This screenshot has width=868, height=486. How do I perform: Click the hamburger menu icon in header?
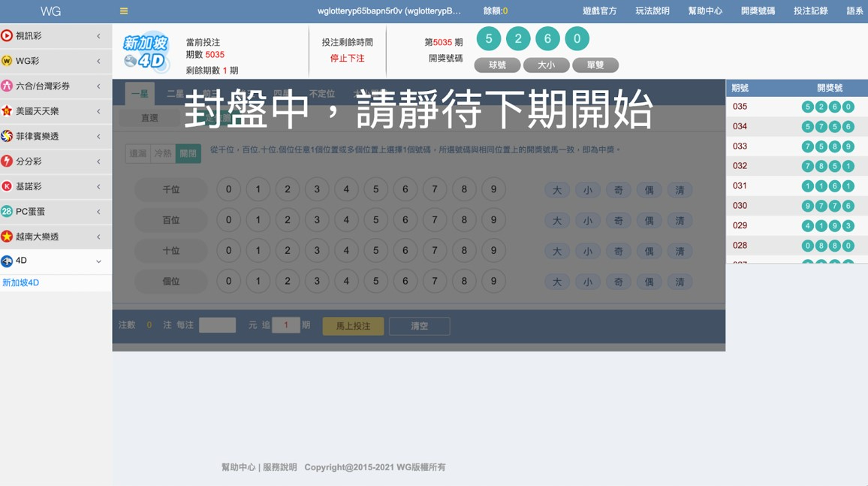124,11
